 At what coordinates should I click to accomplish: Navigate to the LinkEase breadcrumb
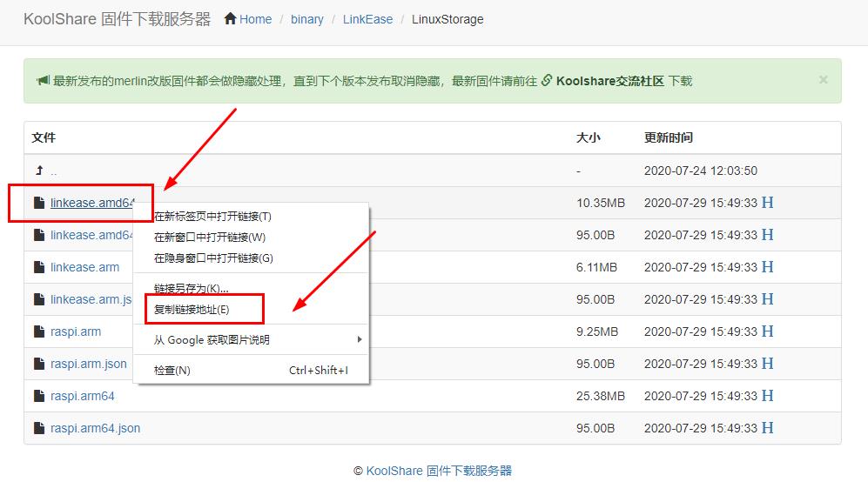tap(367, 19)
